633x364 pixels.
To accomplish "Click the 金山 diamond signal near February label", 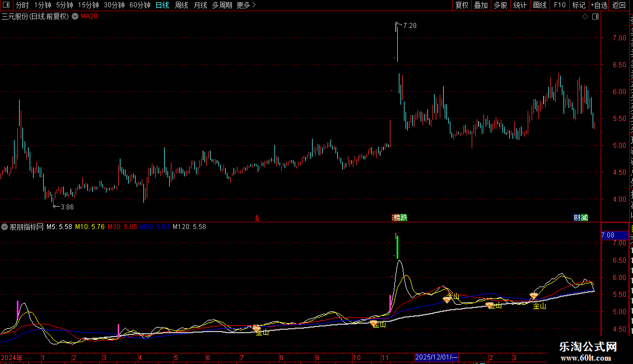I will pyautogui.click(x=489, y=306).
